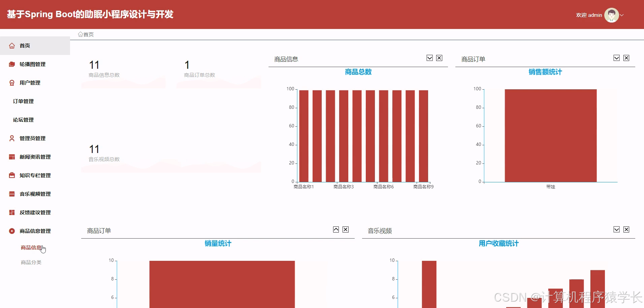Toggle collapse arrow on 销量统计 panel
This screenshot has height=308, width=644.
(x=336, y=229)
